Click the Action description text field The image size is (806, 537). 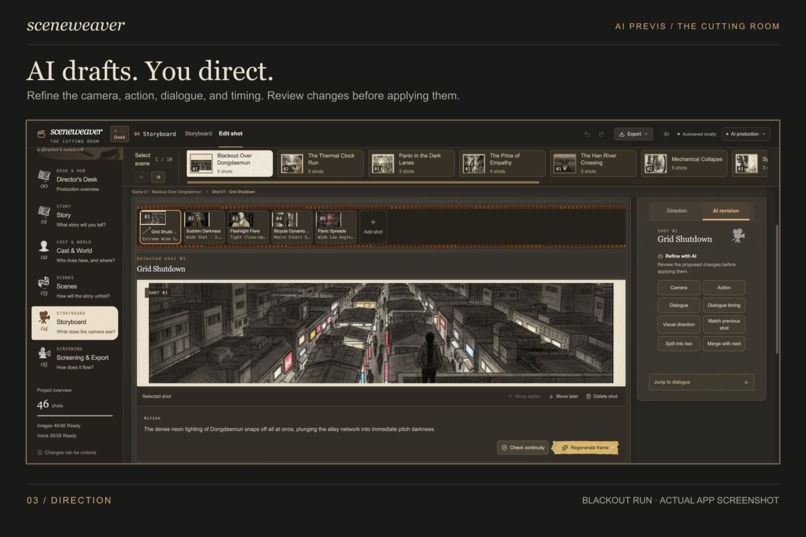pos(289,429)
